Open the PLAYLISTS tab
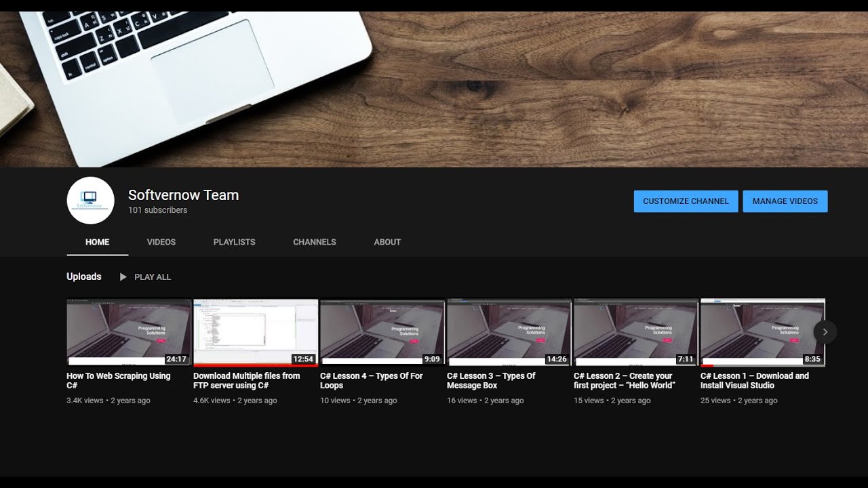This screenshot has height=488, width=868. click(235, 242)
